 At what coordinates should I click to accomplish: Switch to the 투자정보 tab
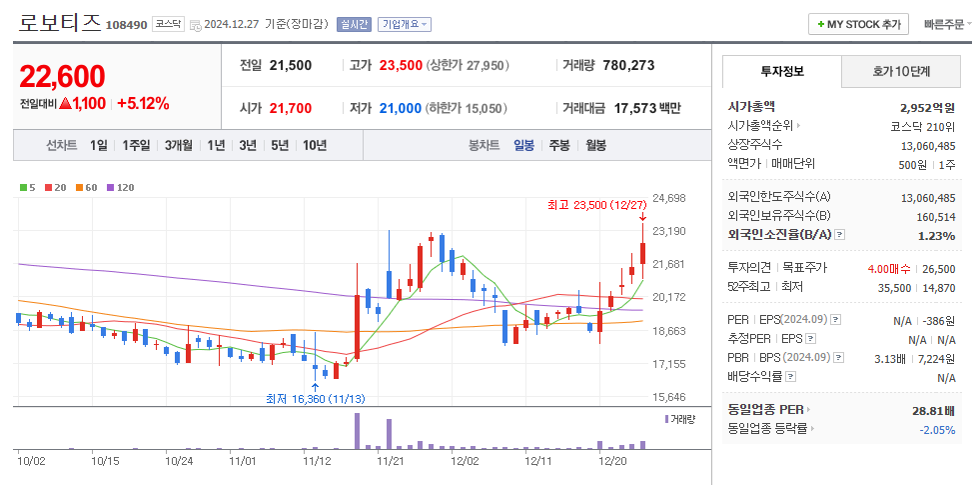click(x=782, y=71)
